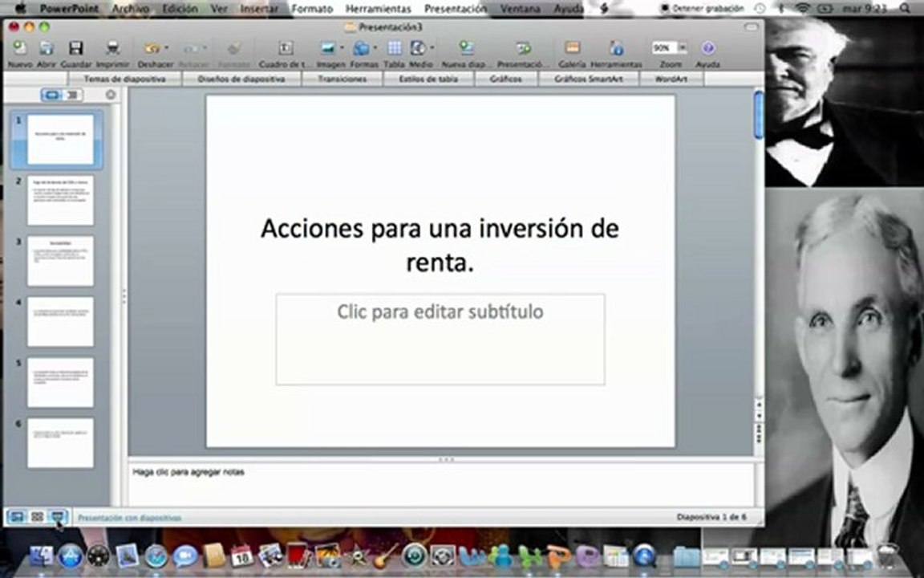Screen dimensions: 924x578
Task: Open the Formato menu
Action: click(x=312, y=8)
